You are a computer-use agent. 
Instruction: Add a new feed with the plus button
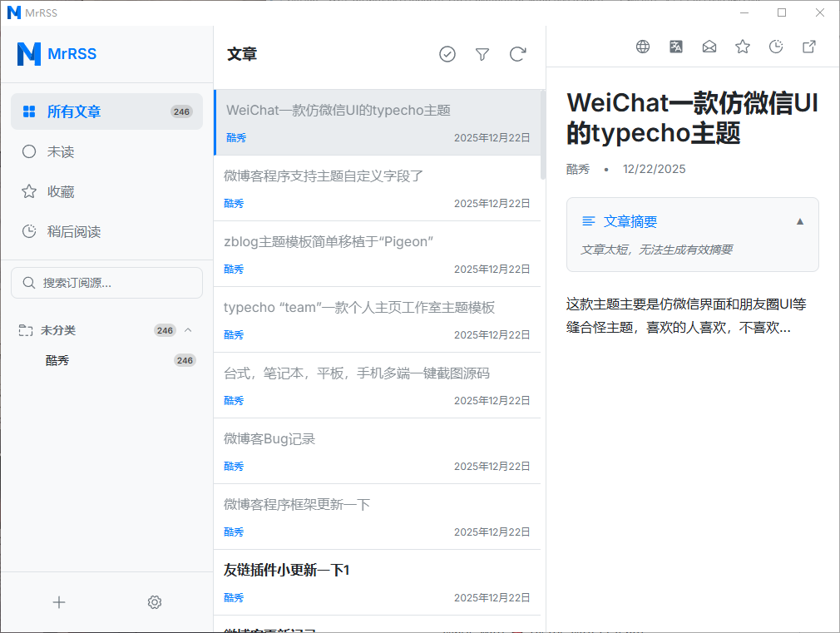pyautogui.click(x=59, y=601)
